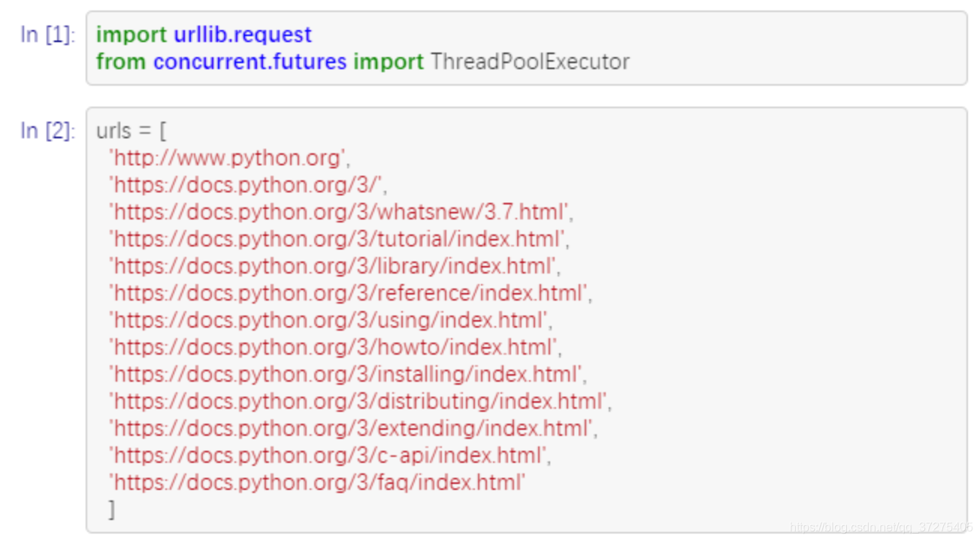Click the library/index.html URL line

coord(335,266)
